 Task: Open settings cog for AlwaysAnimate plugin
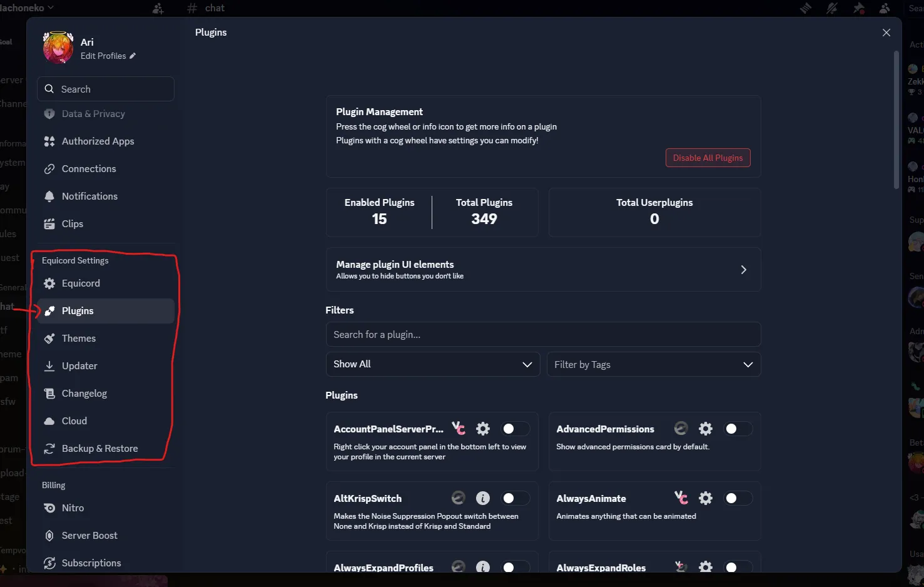pyautogui.click(x=706, y=498)
